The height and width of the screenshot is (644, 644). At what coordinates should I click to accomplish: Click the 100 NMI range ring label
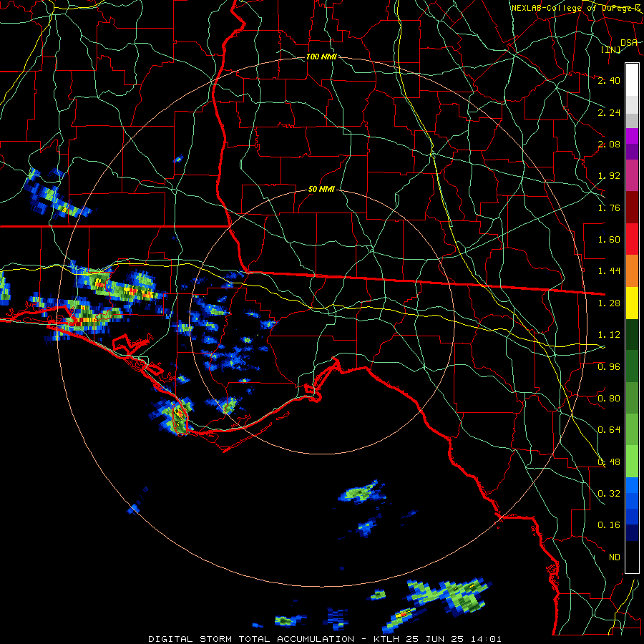tap(321, 57)
